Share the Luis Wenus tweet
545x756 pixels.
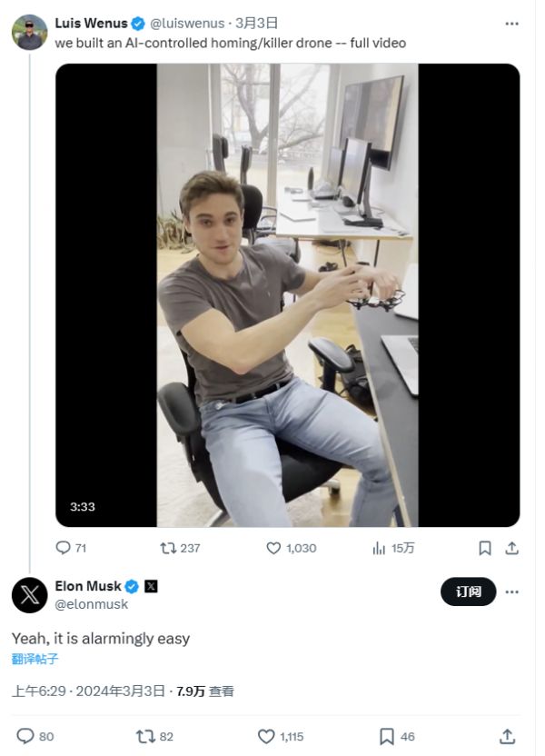pos(511,548)
